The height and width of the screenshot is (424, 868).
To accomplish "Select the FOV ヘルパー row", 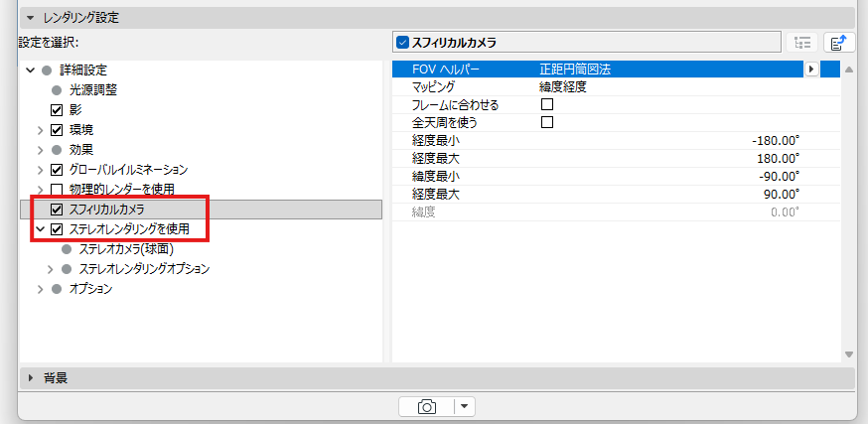I will (x=616, y=70).
